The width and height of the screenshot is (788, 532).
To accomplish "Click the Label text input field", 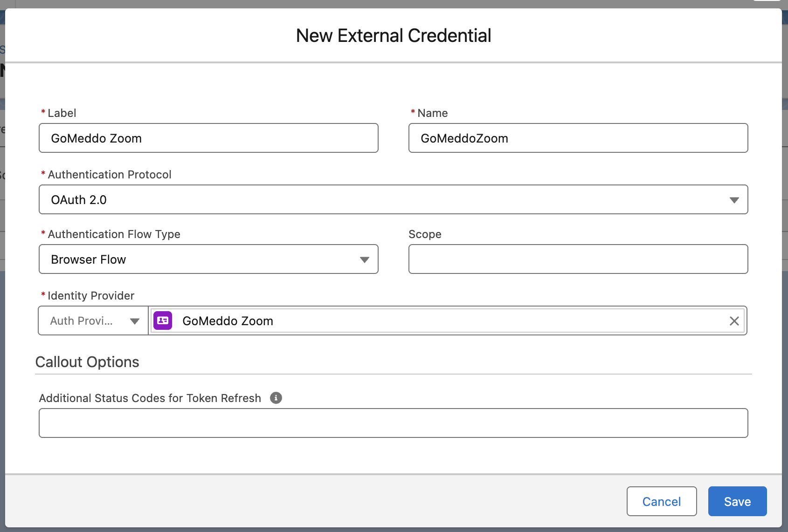I will 208,138.
